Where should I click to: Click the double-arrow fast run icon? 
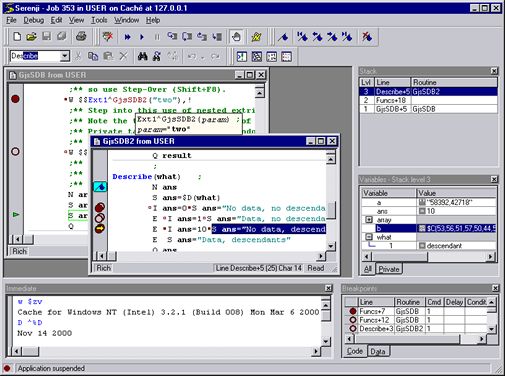click(x=127, y=37)
